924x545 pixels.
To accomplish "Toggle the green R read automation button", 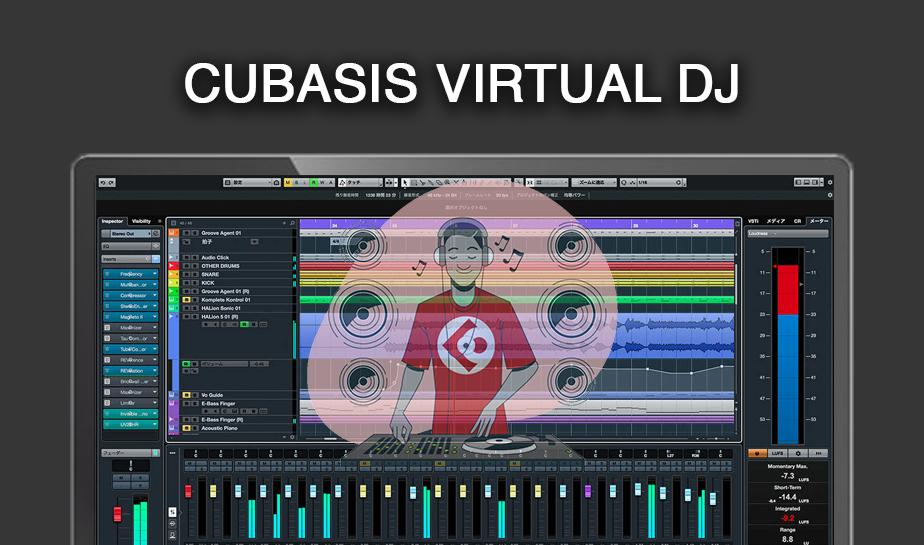I will 313,183.
